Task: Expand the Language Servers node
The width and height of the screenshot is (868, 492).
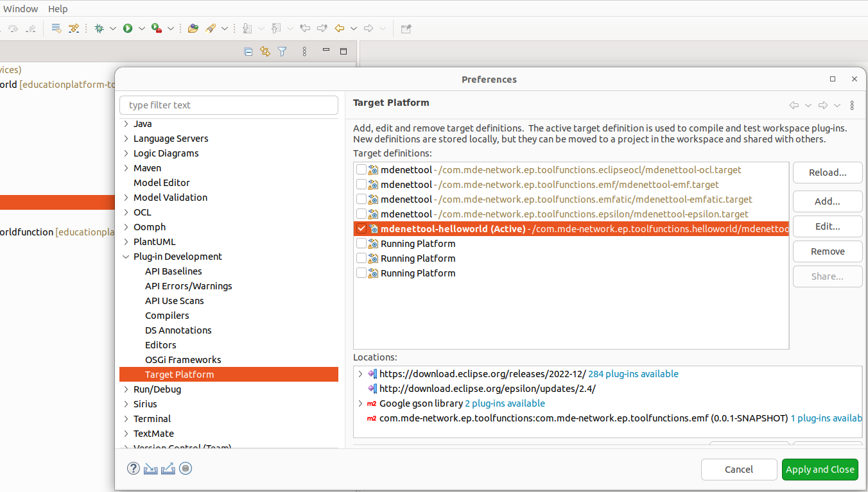Action: coord(126,139)
